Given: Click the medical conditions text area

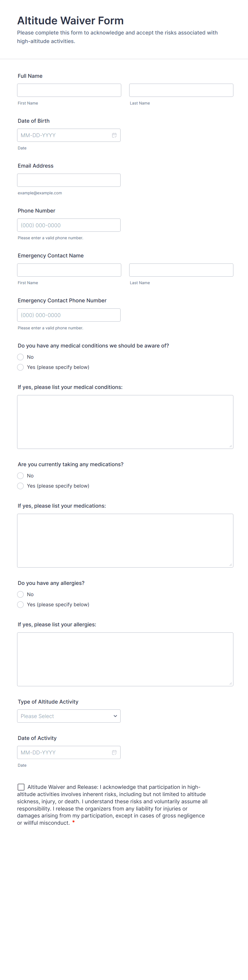Looking at the screenshot, I should 125,422.
